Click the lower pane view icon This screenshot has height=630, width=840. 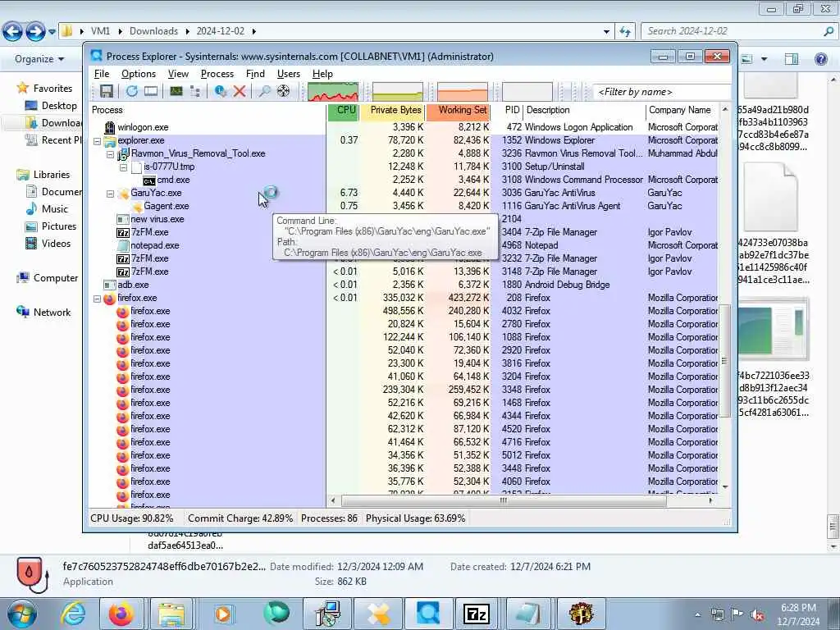point(151,92)
